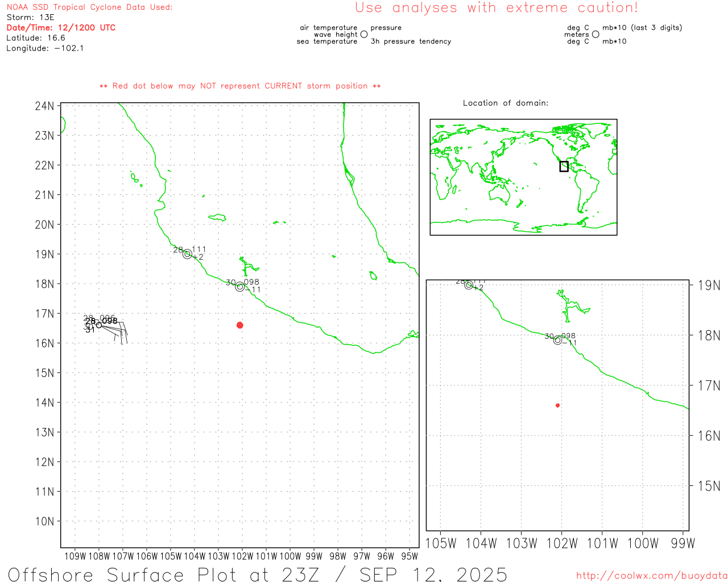Select the station circle near 18N on main map
728x582 pixels.
coord(240,287)
